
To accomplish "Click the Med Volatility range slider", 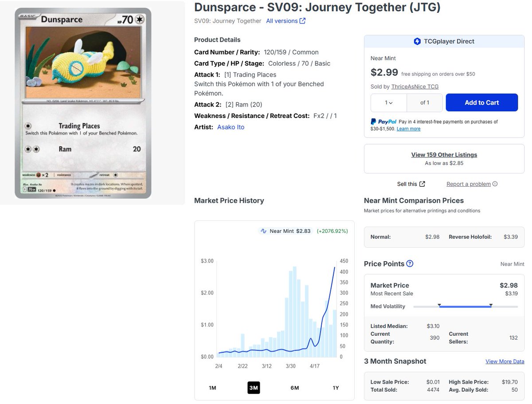I will point(465,306).
